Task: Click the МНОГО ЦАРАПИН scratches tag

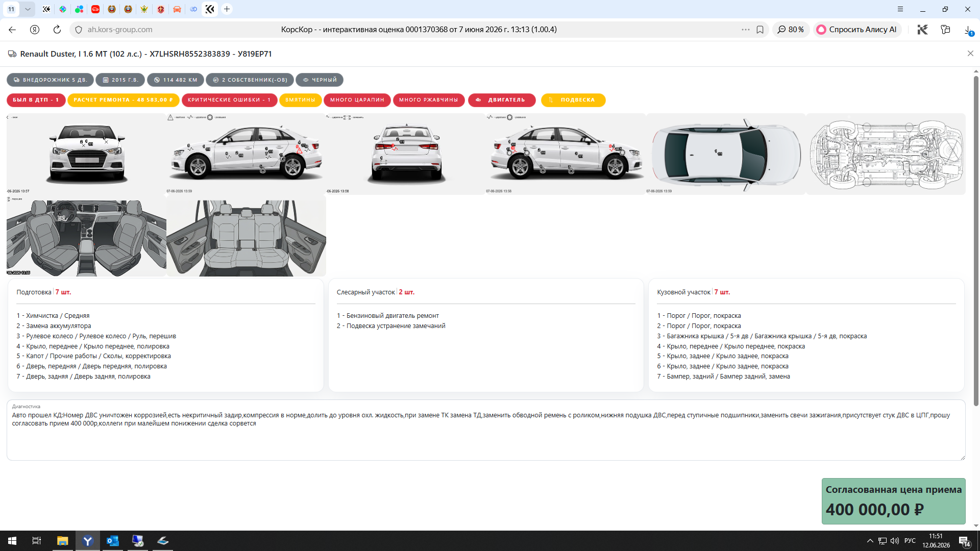Action: pyautogui.click(x=357, y=100)
